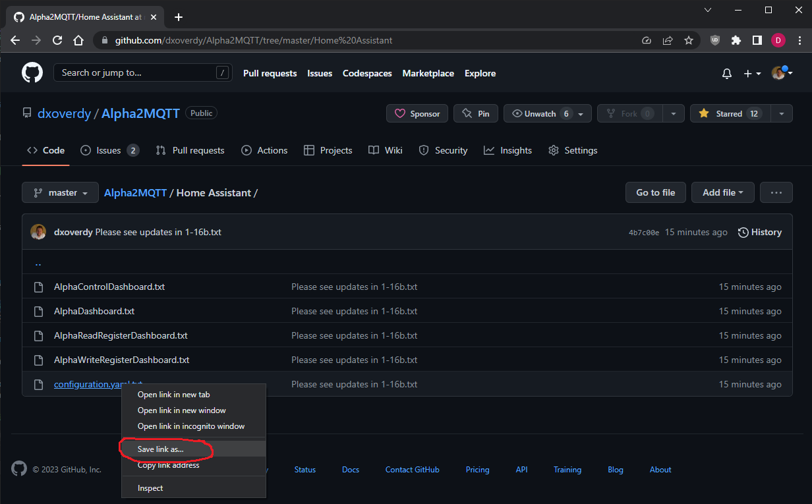Open the Settings tab
Viewport: 812px width, 504px height.
click(573, 150)
